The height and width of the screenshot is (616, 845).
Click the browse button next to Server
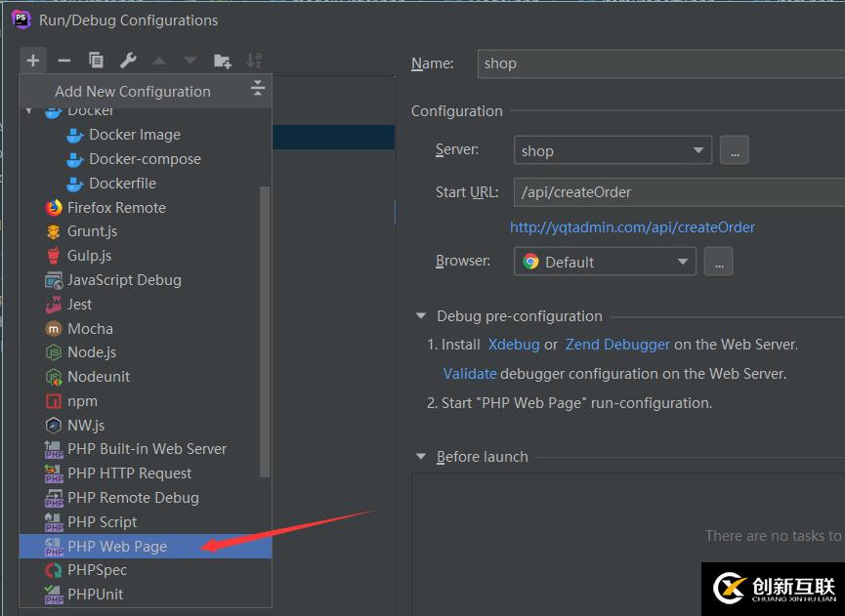[734, 150]
